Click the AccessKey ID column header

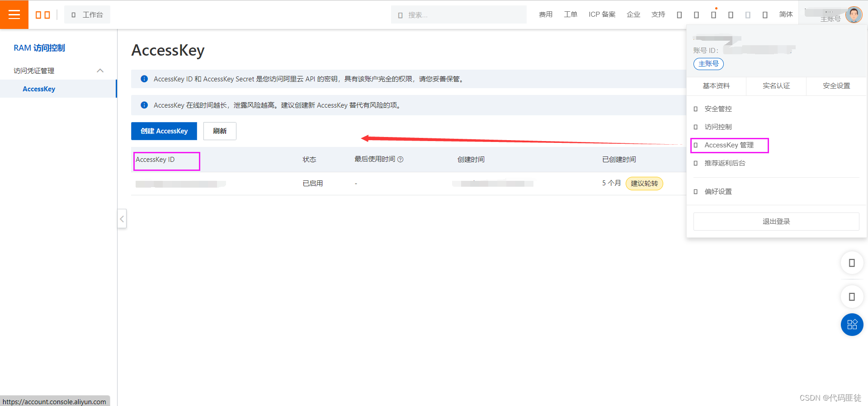coord(155,160)
